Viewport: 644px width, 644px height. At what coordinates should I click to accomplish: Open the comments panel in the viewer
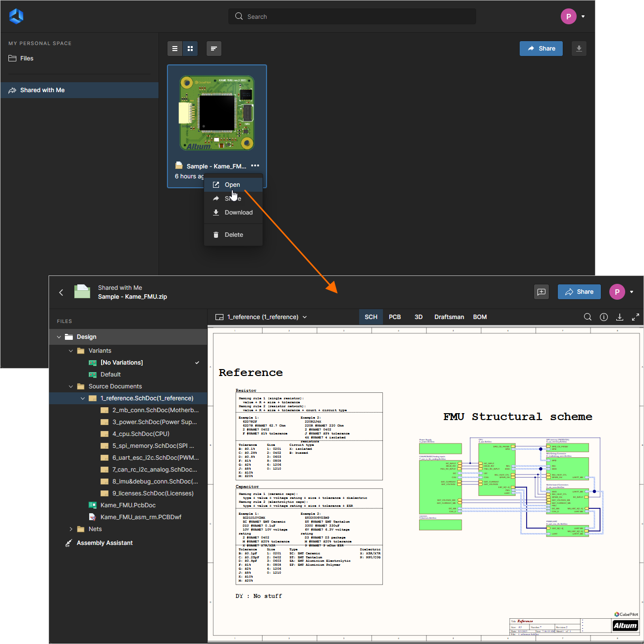[x=541, y=292]
